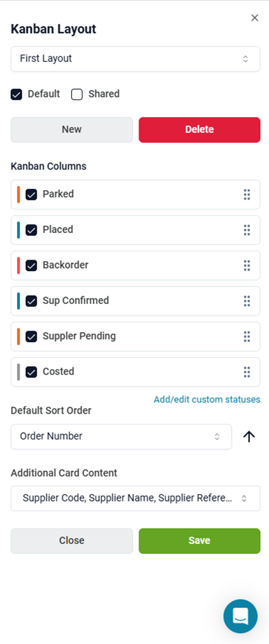
Task: Uncheck the Default checkbox
Action: (x=16, y=95)
